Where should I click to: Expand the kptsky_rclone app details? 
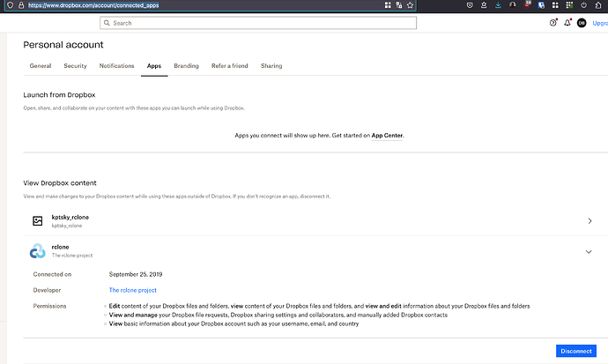(x=589, y=221)
